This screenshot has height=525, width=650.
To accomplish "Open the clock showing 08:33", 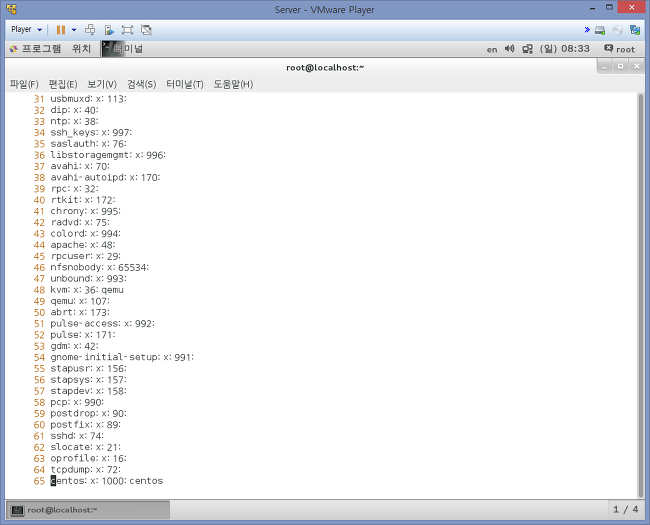I will (x=565, y=49).
